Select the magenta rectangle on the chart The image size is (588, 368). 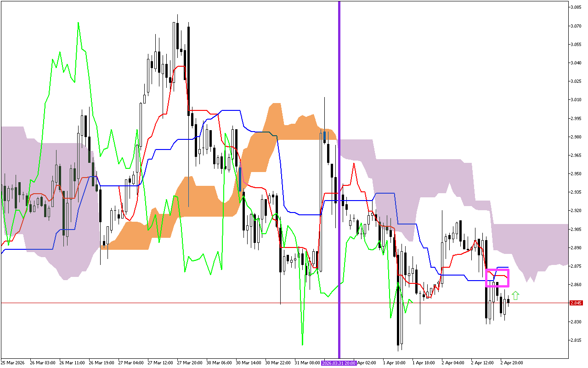coord(498,270)
